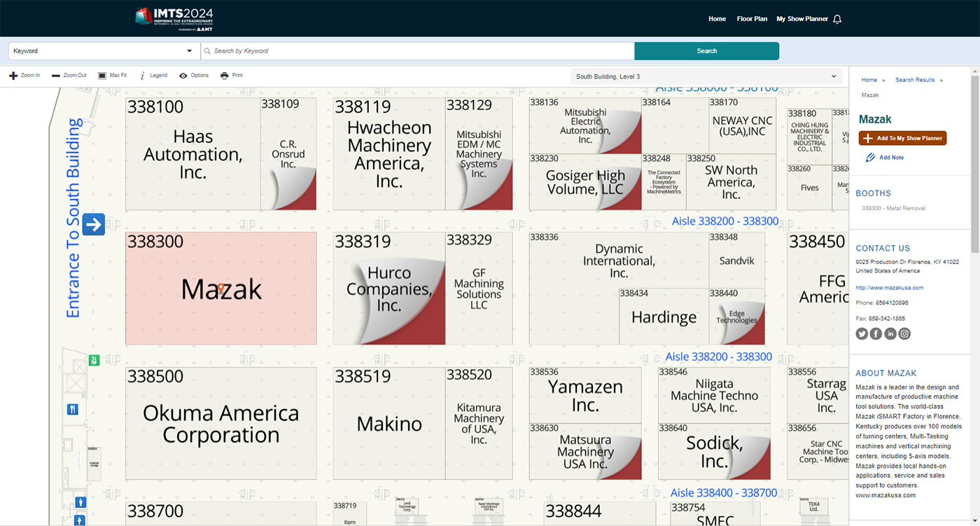
Task: Select the GF Machining Solutions booth
Action: tap(479, 289)
